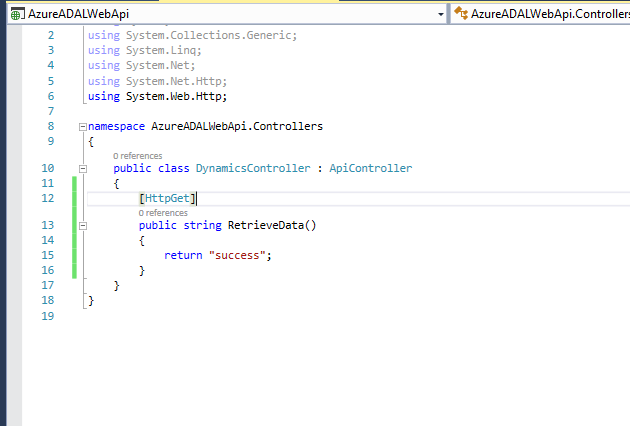Click the using System.Net; line
Viewport: 630px width, 426px height.
pyautogui.click(x=141, y=66)
